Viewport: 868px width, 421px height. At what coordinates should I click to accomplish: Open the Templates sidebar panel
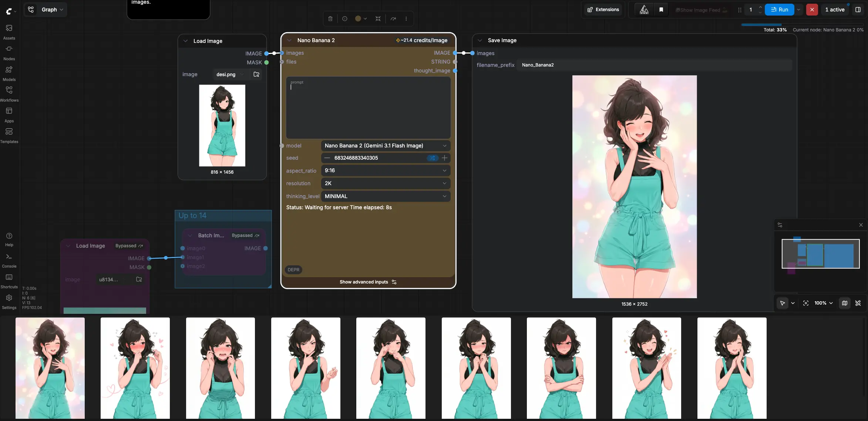pos(9,135)
